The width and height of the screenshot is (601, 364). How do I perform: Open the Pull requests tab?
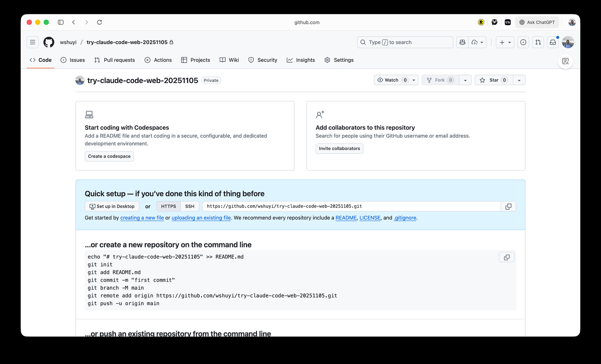114,60
